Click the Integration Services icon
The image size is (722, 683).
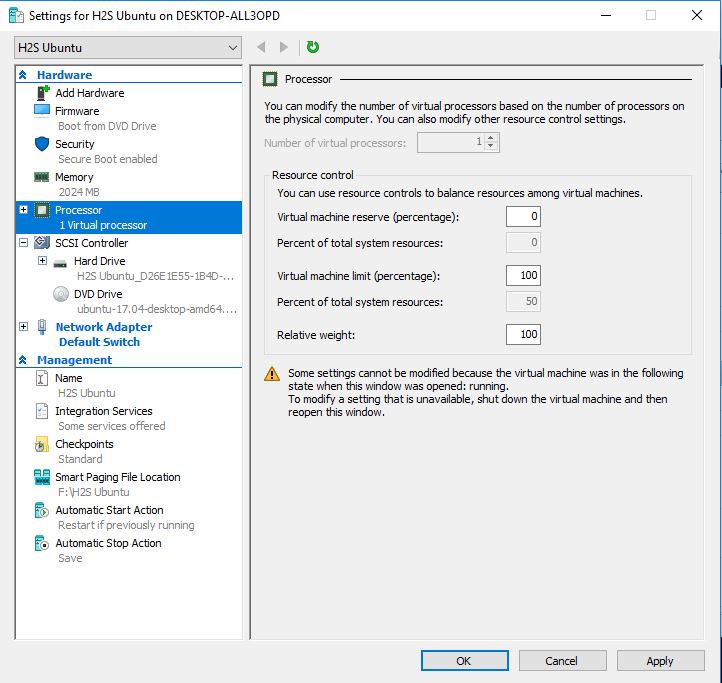point(41,411)
